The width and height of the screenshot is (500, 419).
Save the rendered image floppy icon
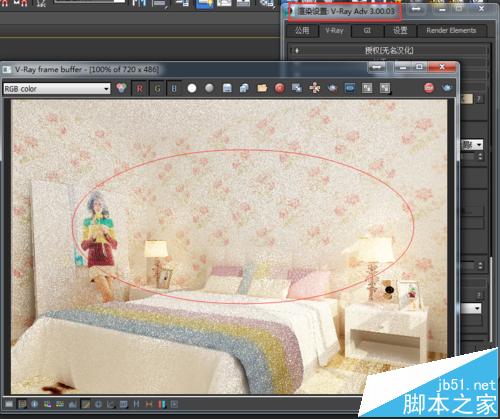pyautogui.click(x=227, y=88)
